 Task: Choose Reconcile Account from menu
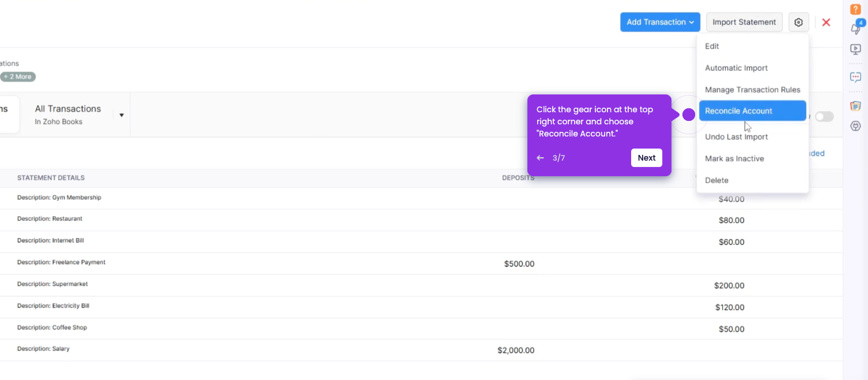coord(752,111)
